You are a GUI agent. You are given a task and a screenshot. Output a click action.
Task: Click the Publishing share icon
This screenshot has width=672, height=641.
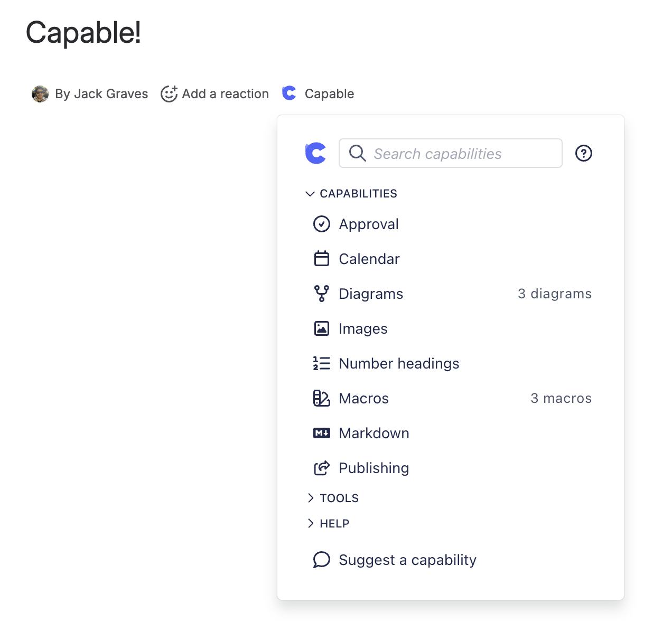tap(322, 468)
